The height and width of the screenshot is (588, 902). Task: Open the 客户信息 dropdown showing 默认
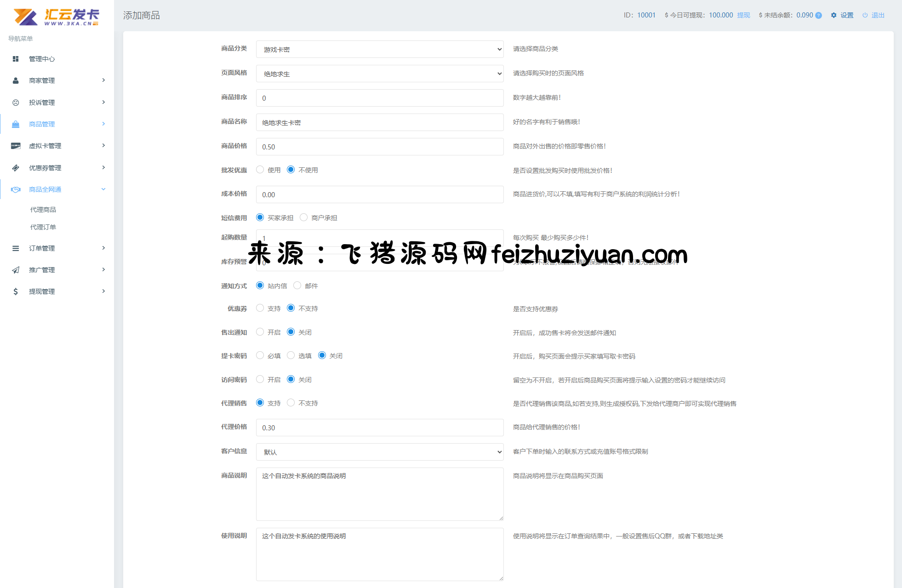click(x=379, y=452)
